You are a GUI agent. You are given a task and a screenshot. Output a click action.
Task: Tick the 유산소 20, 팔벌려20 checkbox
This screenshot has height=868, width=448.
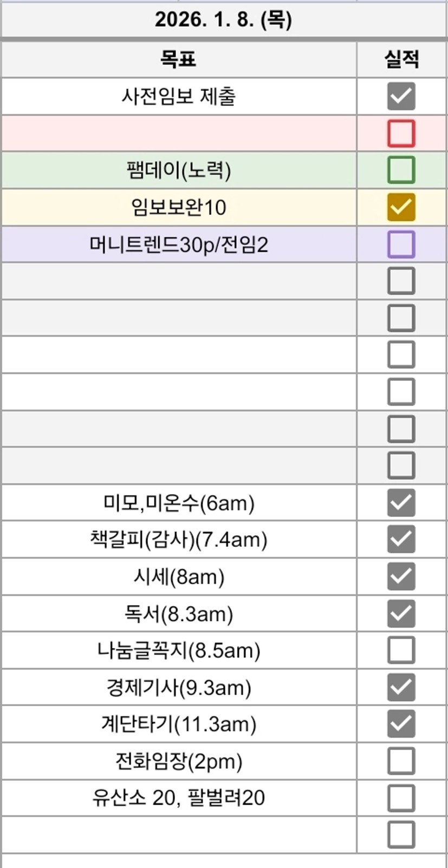[401, 798]
